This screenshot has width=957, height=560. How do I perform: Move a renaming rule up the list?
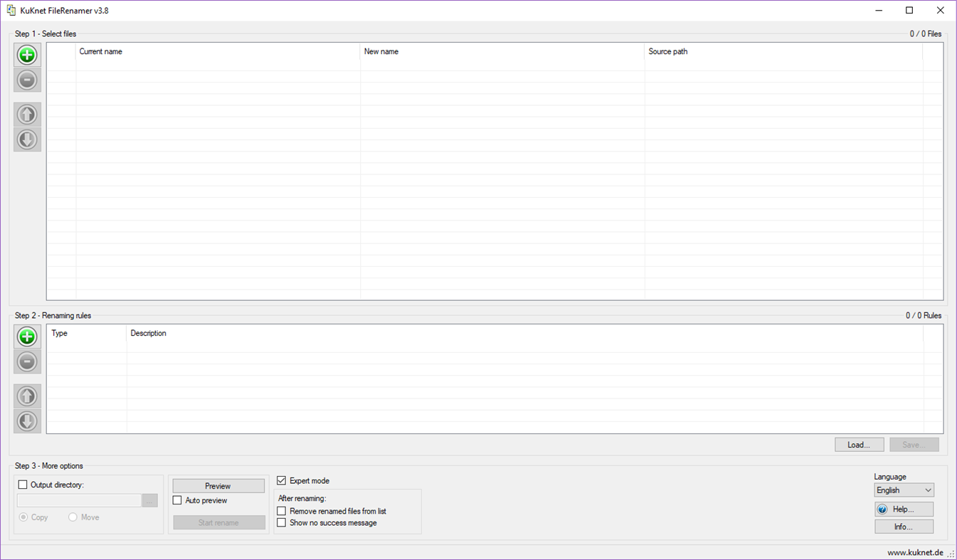pos(27,396)
